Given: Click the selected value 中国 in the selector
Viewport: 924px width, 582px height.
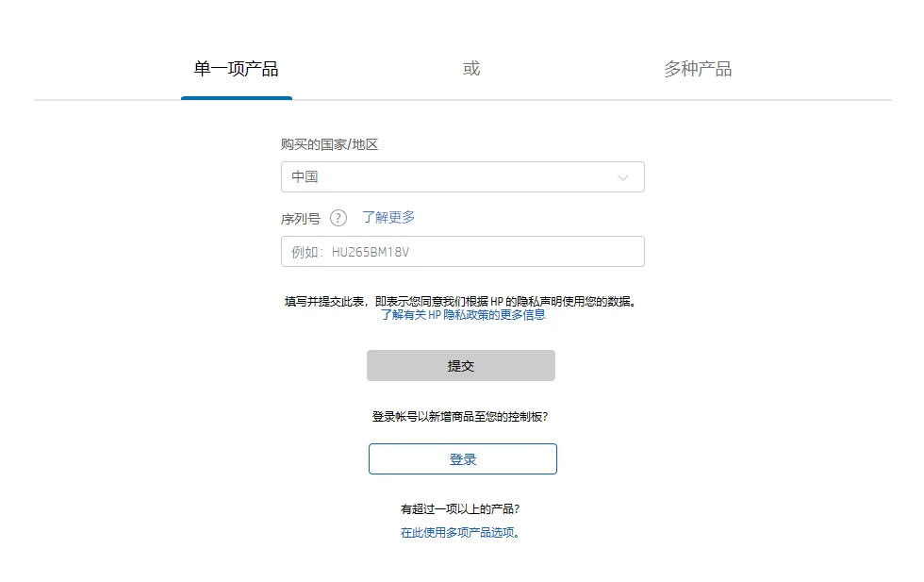Looking at the screenshot, I should tap(305, 177).
